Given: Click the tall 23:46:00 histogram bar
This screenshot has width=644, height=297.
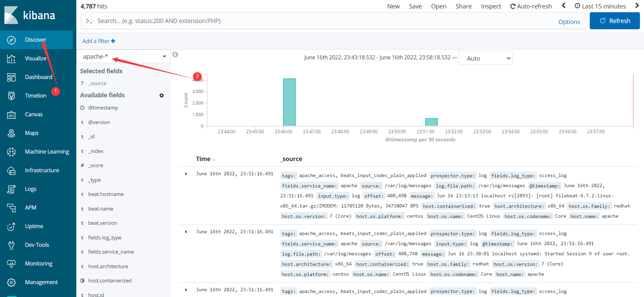Looking at the screenshot, I should tap(289, 102).
